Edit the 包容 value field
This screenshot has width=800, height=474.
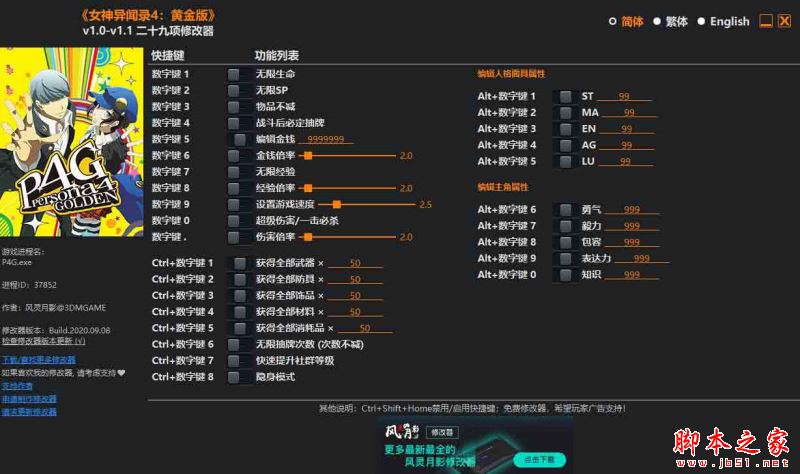632,242
